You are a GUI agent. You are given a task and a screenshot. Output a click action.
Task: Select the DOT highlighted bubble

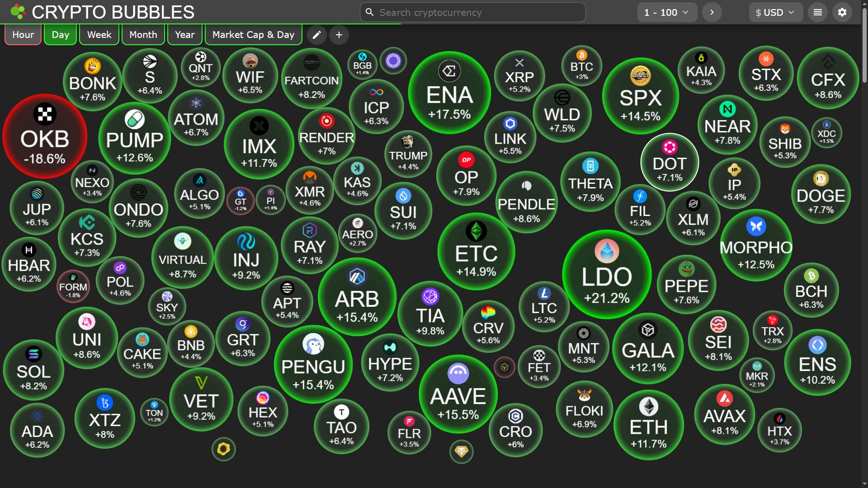pyautogui.click(x=670, y=162)
